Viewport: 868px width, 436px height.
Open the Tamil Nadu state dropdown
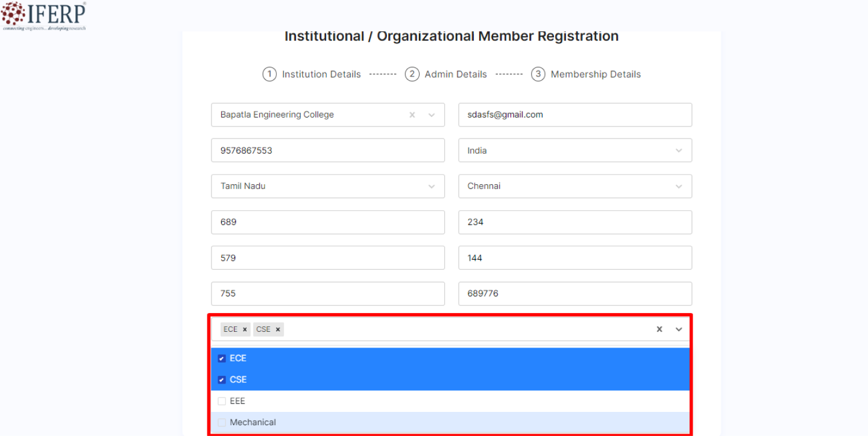coord(432,186)
